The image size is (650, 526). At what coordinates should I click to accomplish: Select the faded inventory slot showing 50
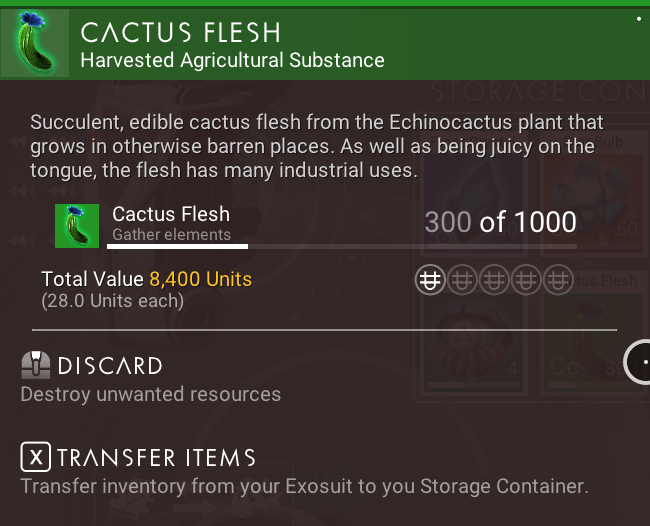point(594,193)
